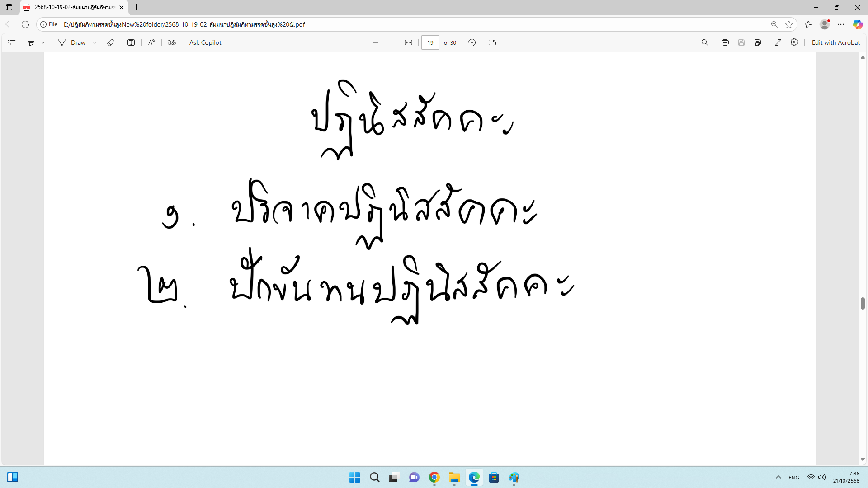This screenshot has width=868, height=488.
Task: Click Edit with Acrobat
Action: 835,42
